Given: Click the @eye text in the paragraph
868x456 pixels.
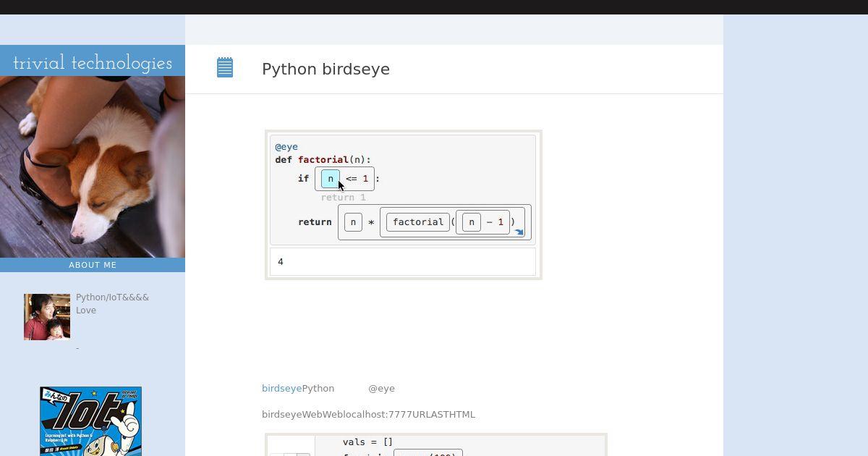Looking at the screenshot, I should [381, 389].
